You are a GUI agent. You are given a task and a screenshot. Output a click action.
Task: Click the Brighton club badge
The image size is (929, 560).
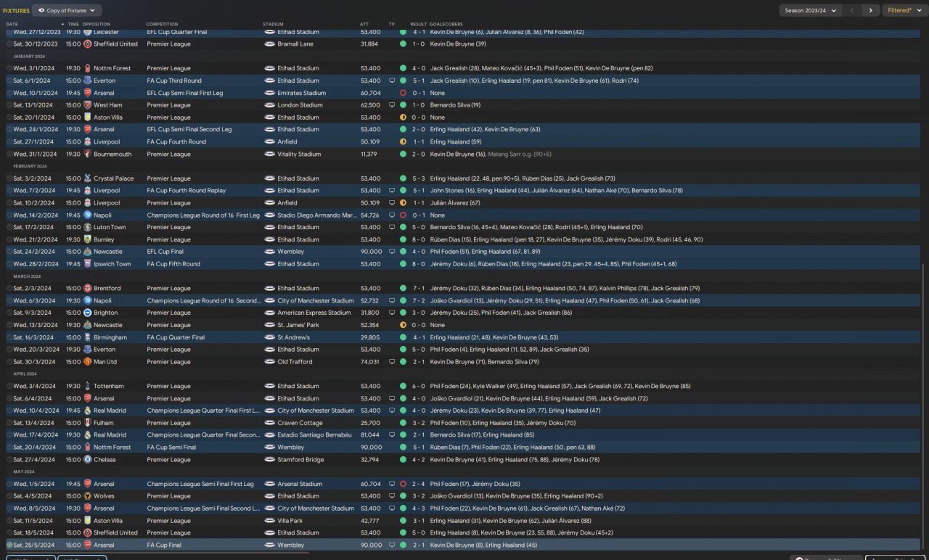[x=87, y=313]
